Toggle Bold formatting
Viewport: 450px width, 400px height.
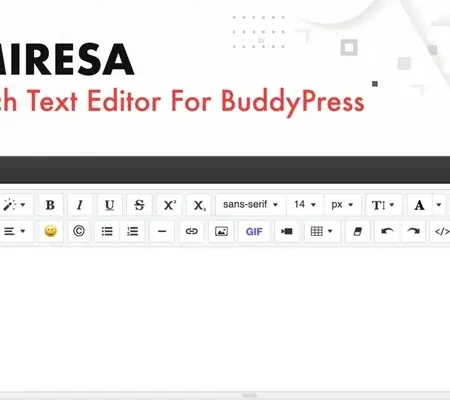50,205
